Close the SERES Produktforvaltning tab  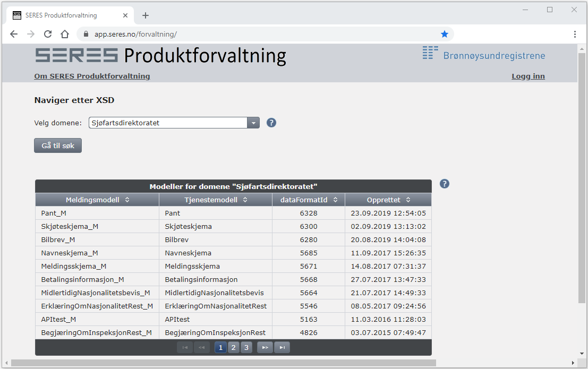pos(125,15)
